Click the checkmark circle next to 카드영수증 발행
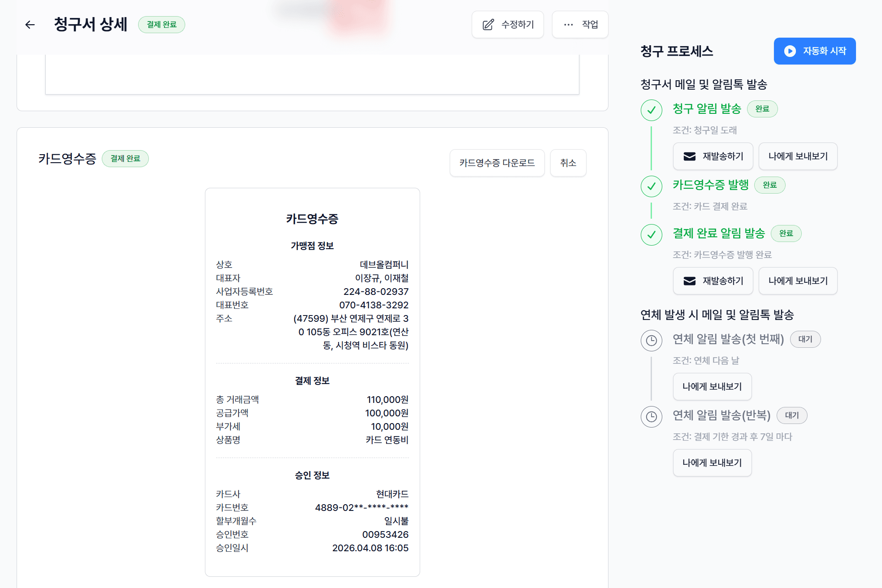 [651, 186]
